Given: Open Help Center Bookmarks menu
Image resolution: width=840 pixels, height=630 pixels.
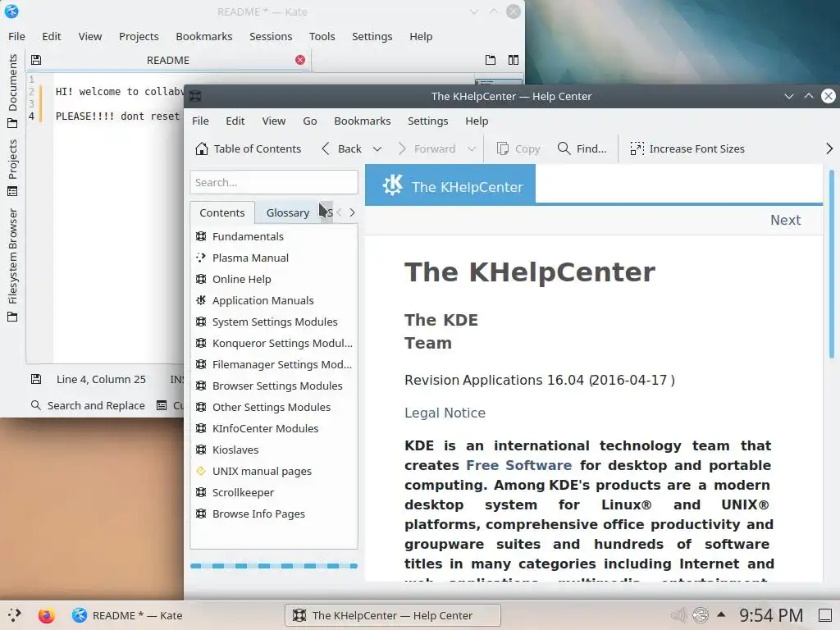Looking at the screenshot, I should 362,121.
